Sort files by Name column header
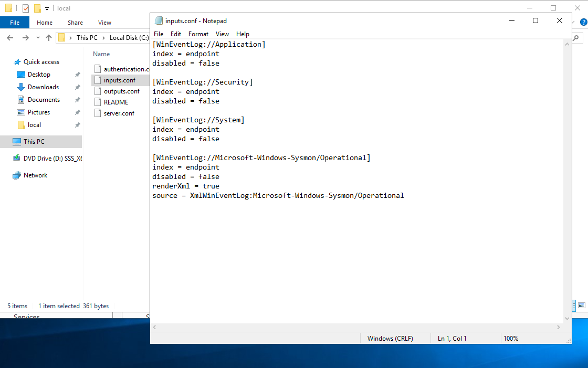 101,54
